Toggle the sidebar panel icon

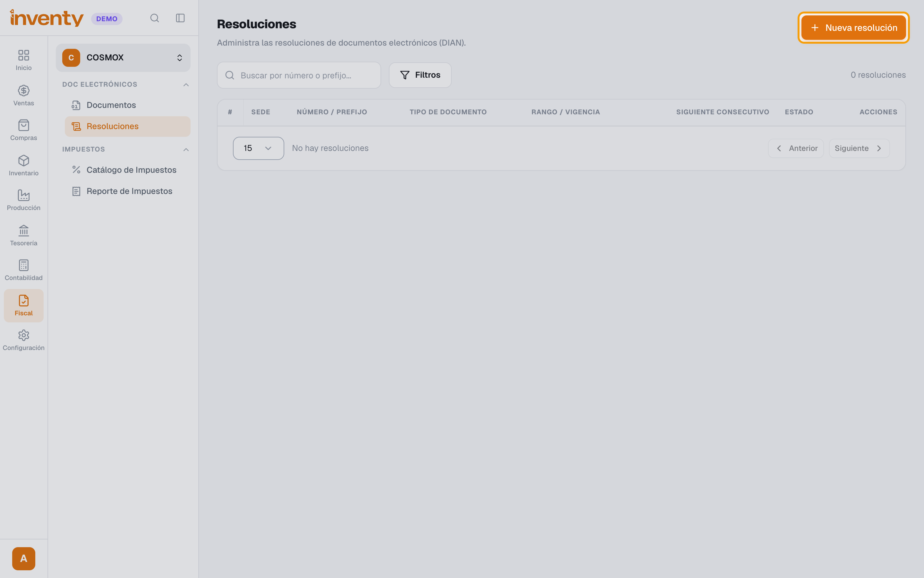(x=180, y=18)
